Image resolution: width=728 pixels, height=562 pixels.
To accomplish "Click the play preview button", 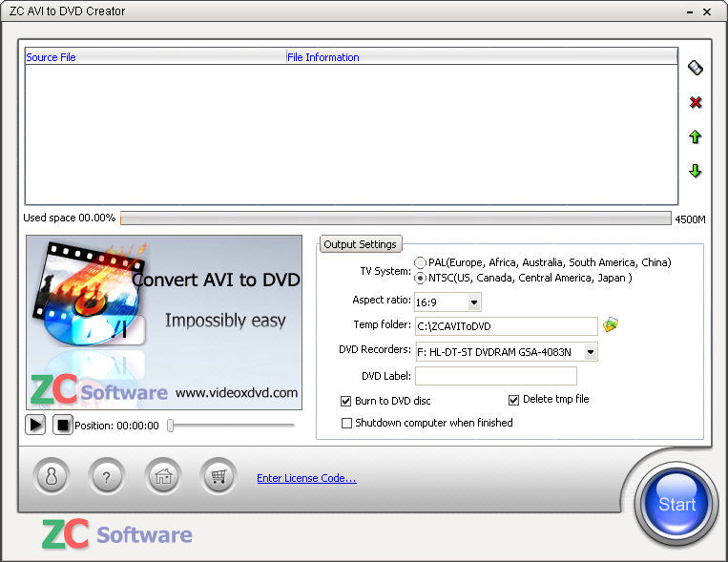I will coord(35,425).
